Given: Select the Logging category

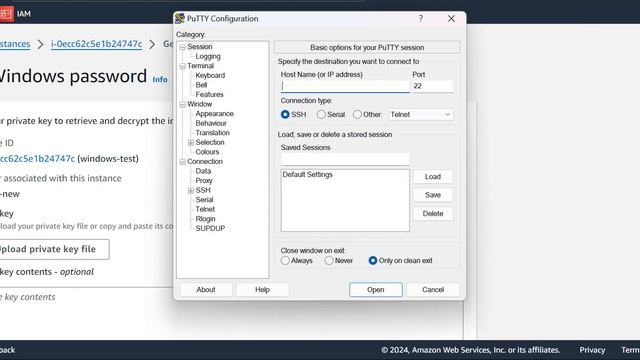Looking at the screenshot, I should (x=208, y=56).
